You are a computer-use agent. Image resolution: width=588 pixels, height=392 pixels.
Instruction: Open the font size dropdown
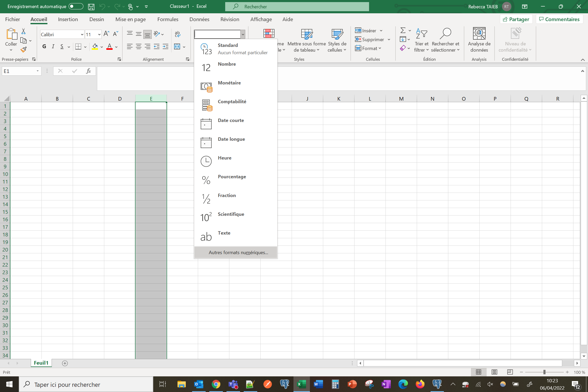point(99,34)
